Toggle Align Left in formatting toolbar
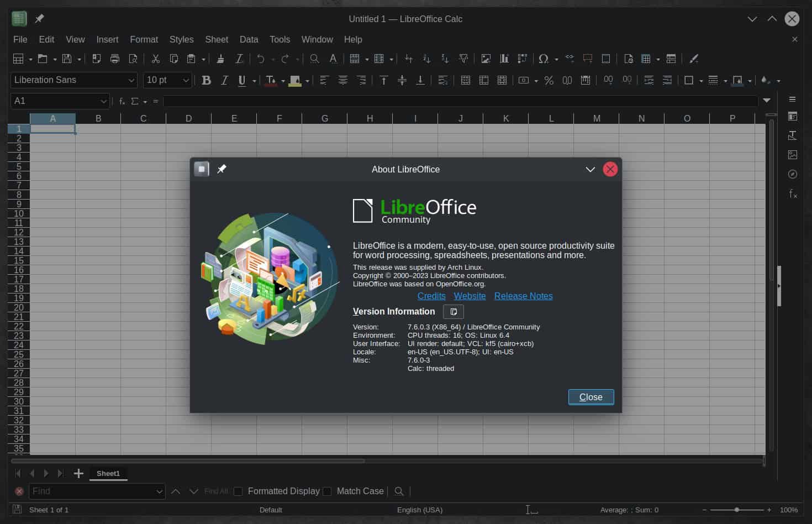The image size is (812, 524). click(324, 80)
